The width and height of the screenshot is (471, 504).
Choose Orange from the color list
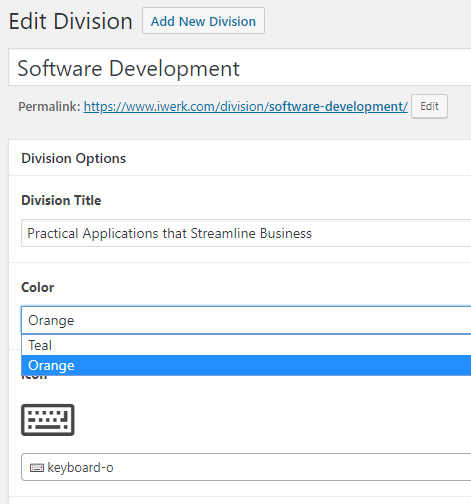(246, 365)
